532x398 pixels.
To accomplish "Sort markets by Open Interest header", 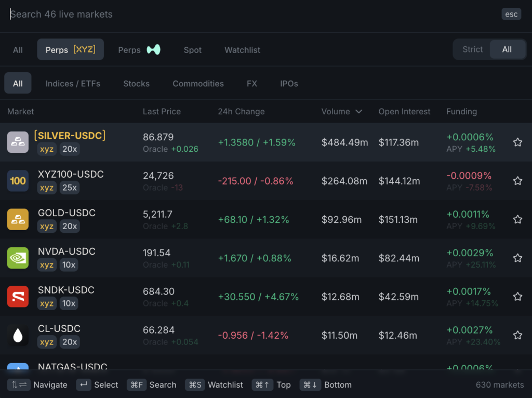I will [x=404, y=112].
